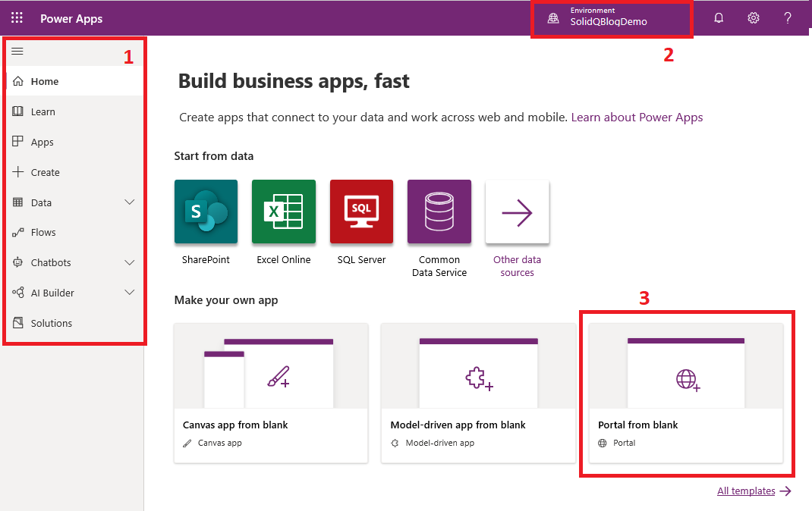Open the SolidQBlogDemo environment picker
This screenshot has width=812, height=511.
[x=612, y=17]
